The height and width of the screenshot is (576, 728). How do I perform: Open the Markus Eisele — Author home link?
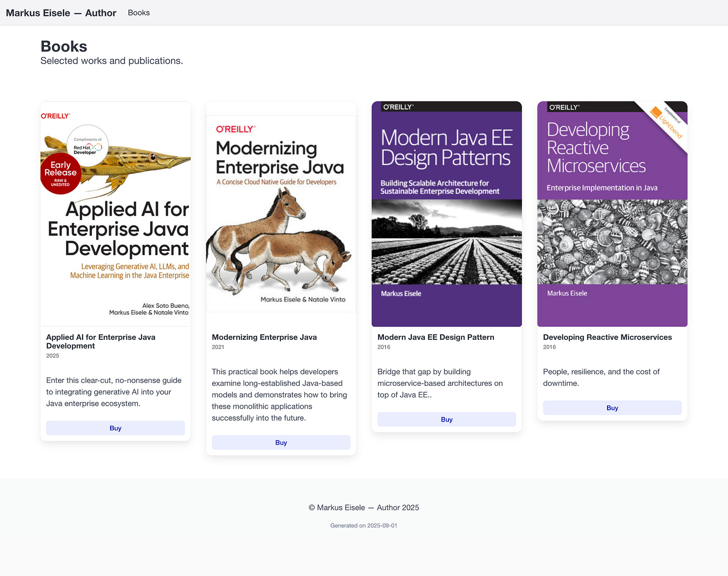point(61,13)
